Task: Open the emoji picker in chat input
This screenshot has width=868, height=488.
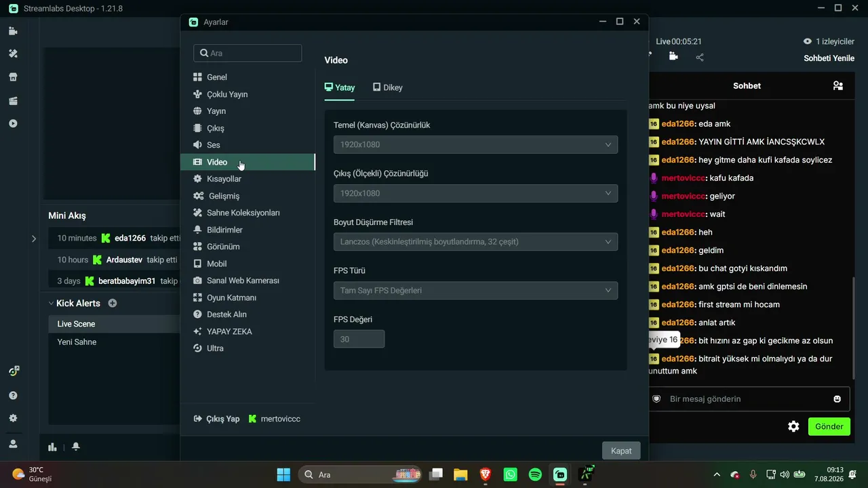Action: tap(837, 399)
